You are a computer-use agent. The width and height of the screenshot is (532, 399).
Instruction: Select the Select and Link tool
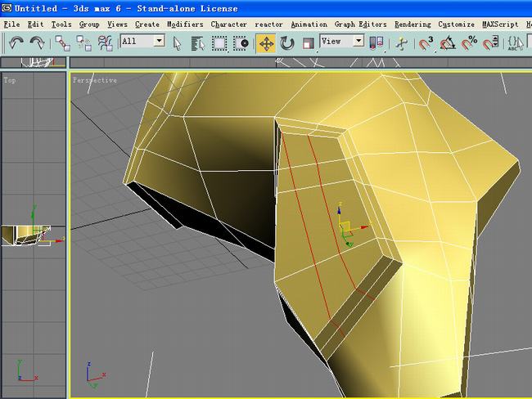pyautogui.click(x=63, y=43)
